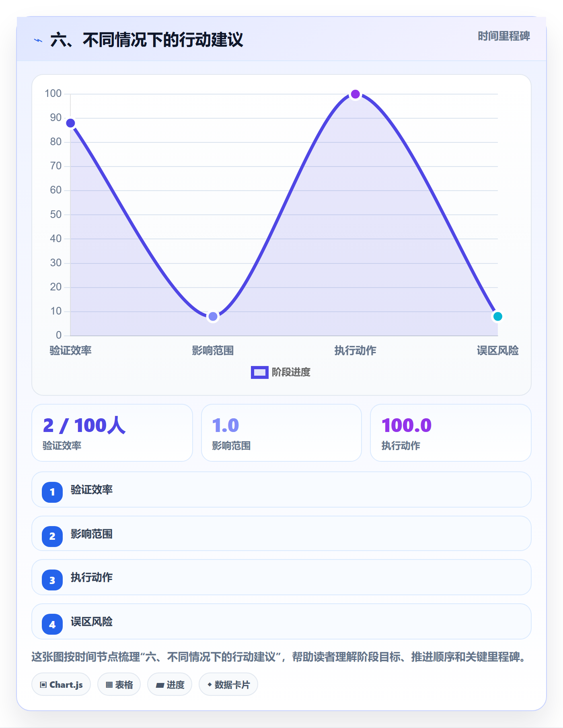Image resolution: width=563 pixels, height=728 pixels.
Task: Click the description paragraph starting 这张图按时间节点
Action: (x=279, y=657)
